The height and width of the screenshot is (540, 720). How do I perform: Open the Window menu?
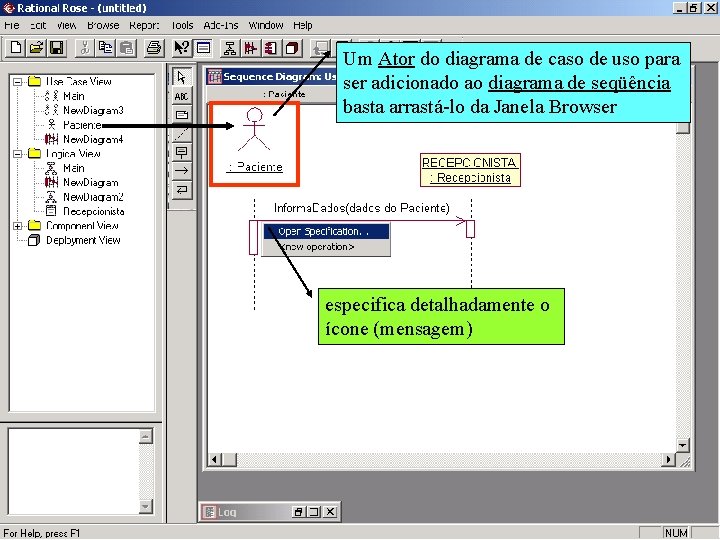[x=265, y=25]
